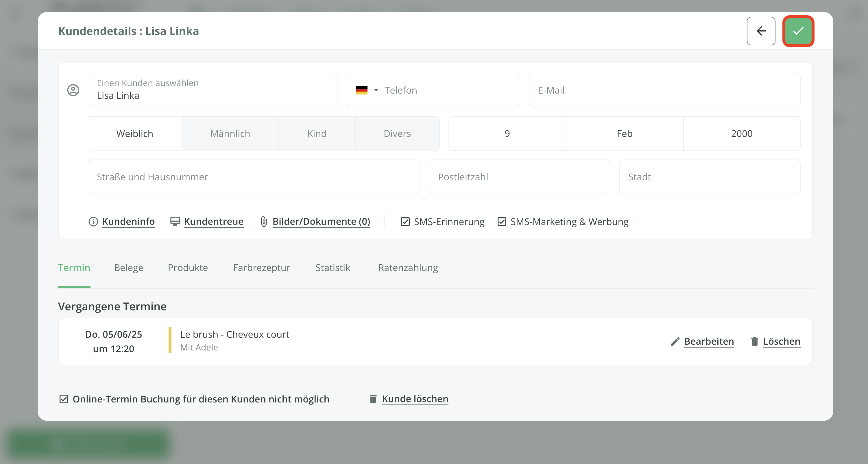Click the Kundeninfo info circle icon
Viewport: 868px width, 464px height.
tap(93, 222)
